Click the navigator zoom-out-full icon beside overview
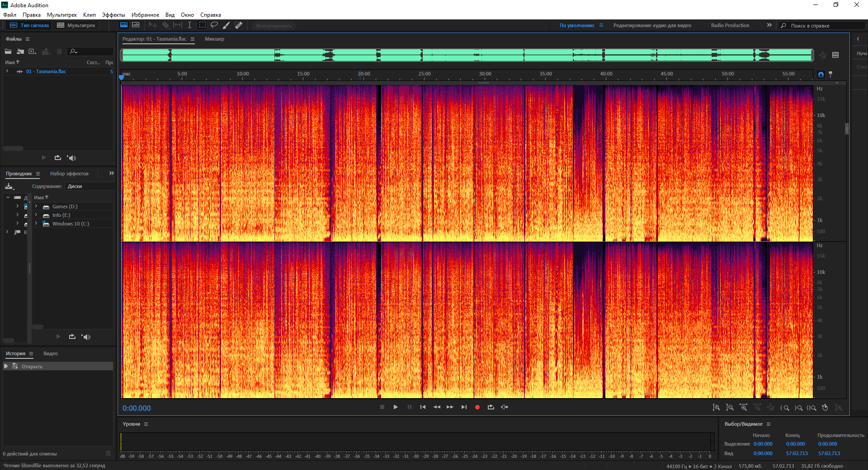 point(822,55)
